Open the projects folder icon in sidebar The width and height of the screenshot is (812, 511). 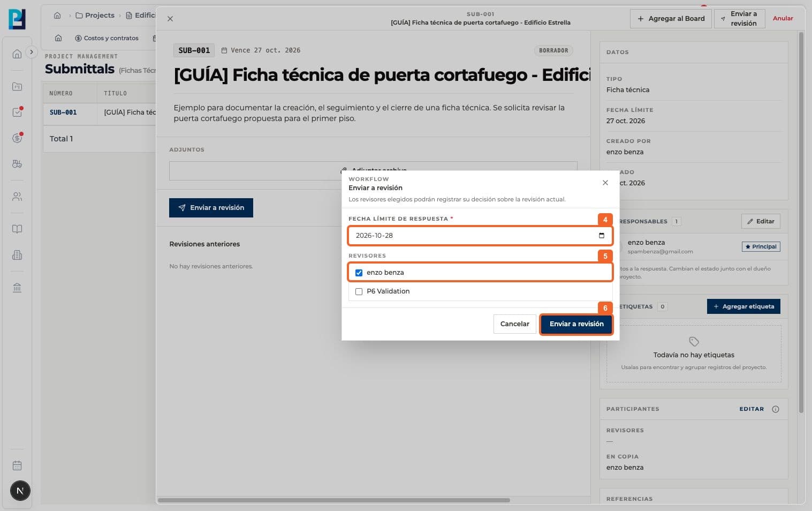point(17,86)
